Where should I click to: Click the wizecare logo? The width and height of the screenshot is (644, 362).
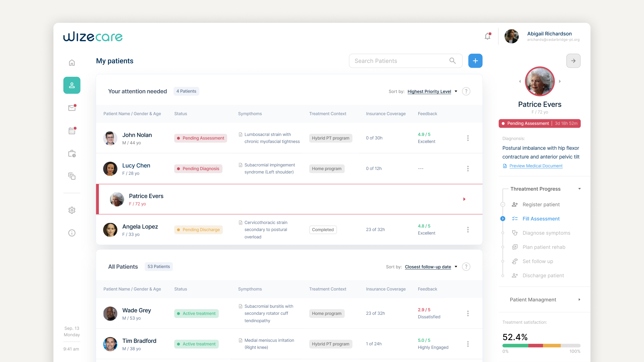point(93,37)
